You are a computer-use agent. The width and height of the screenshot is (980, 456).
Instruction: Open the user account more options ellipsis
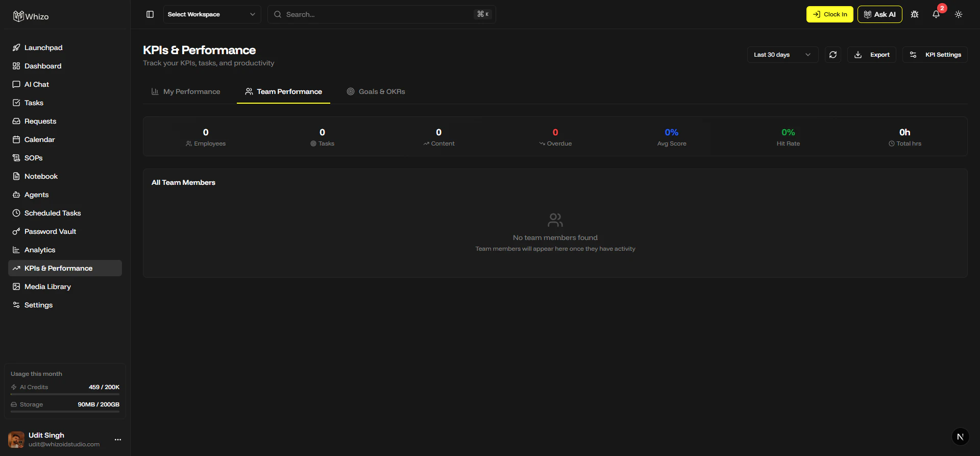point(118,440)
